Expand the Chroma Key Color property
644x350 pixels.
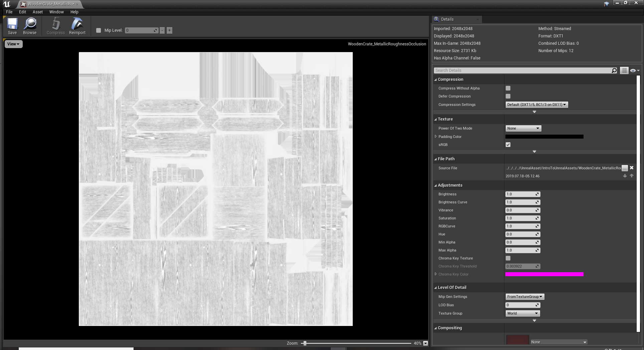[x=436, y=274]
